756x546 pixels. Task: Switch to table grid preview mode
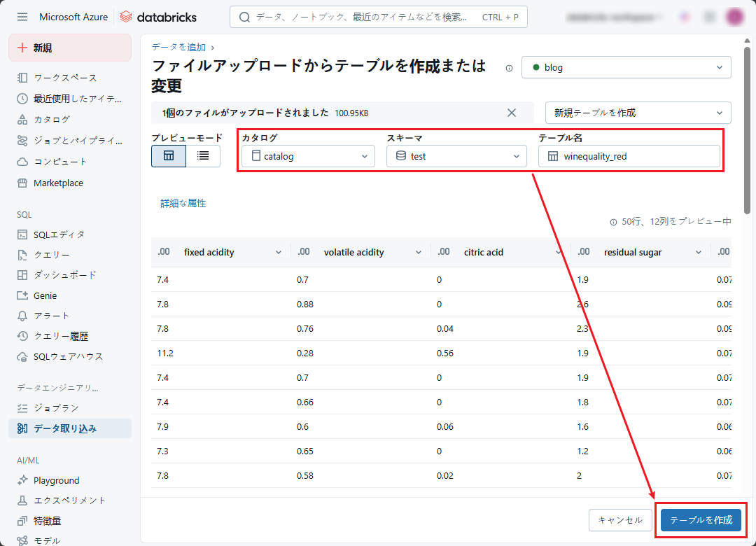point(169,156)
